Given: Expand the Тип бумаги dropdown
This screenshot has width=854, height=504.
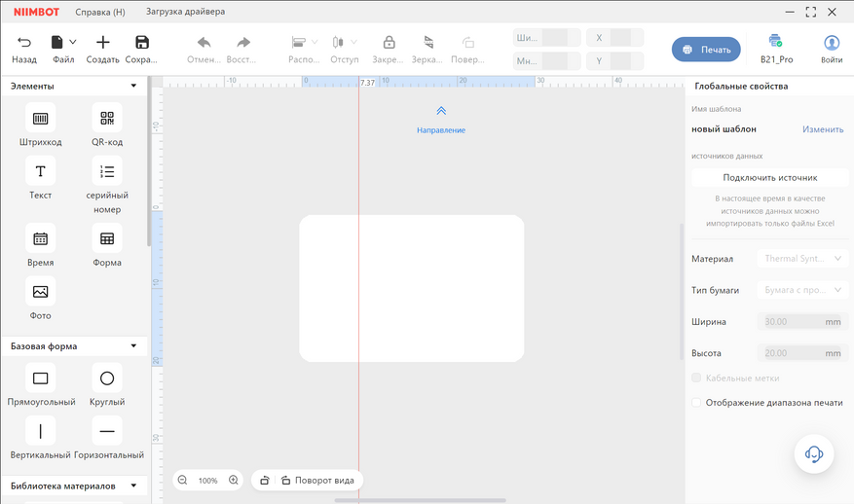Looking at the screenshot, I should coord(803,290).
